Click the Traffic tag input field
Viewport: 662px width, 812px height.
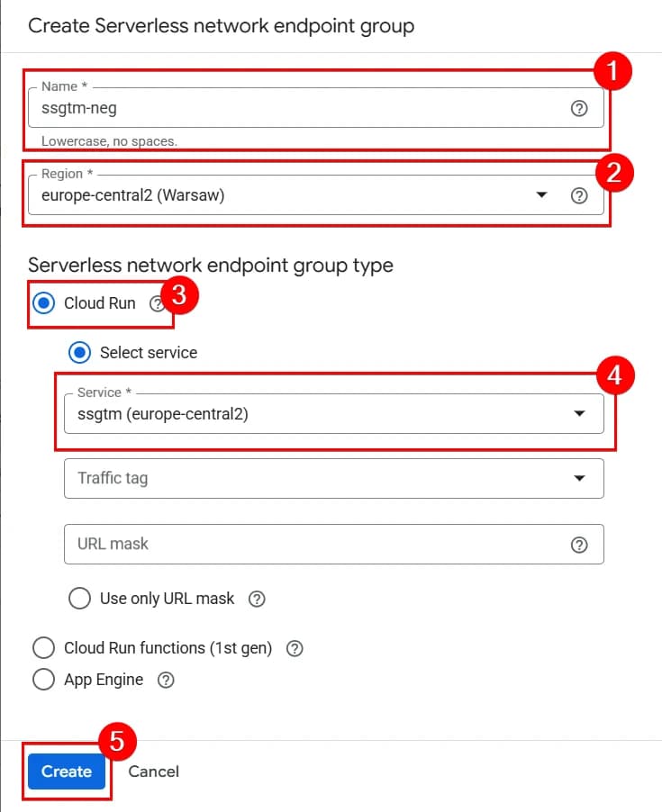(x=270, y=478)
